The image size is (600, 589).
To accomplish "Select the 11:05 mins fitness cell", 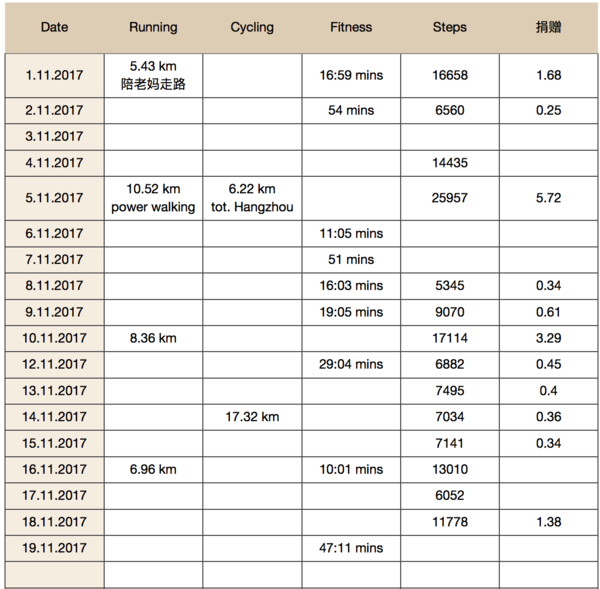I will [351, 233].
